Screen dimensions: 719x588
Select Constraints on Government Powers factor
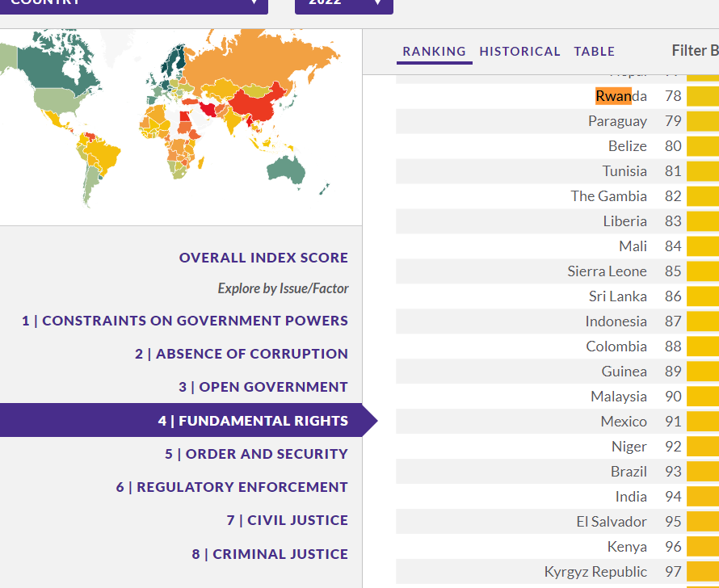[185, 321]
